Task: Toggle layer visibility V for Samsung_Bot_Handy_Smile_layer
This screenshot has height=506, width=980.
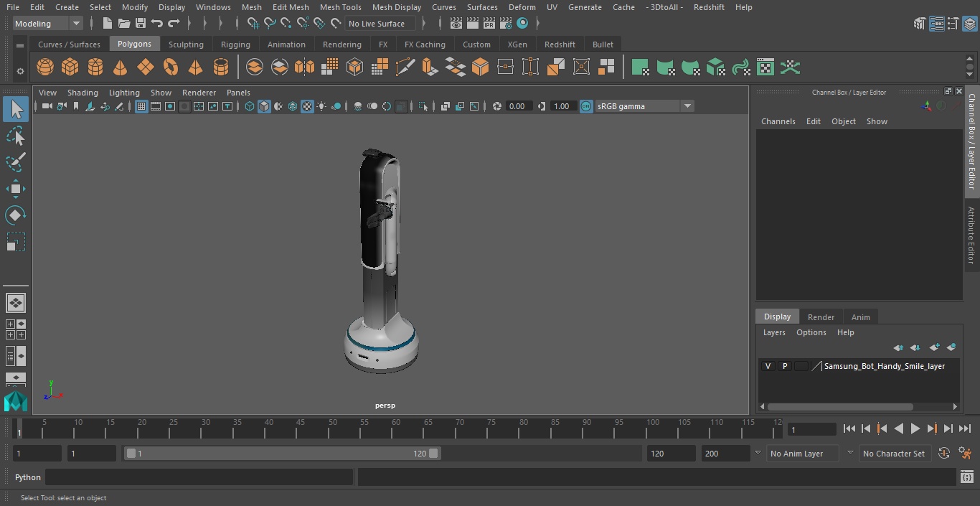Action: click(x=768, y=366)
